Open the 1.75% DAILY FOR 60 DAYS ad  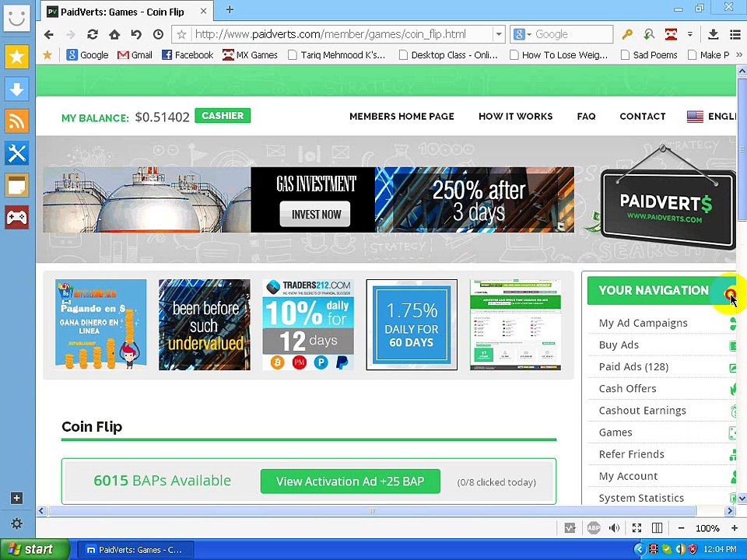point(412,325)
